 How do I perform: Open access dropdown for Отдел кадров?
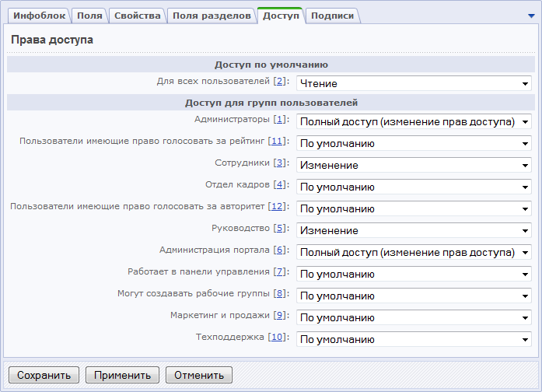click(x=412, y=187)
